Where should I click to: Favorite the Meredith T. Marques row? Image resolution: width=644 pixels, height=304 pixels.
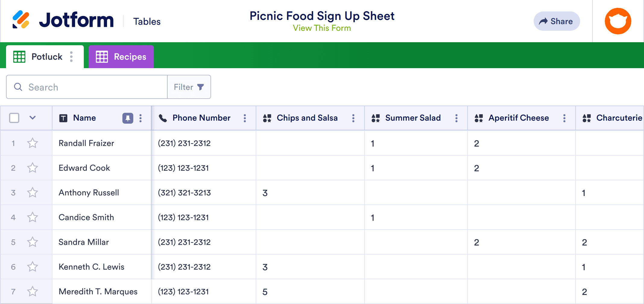pos(33,291)
